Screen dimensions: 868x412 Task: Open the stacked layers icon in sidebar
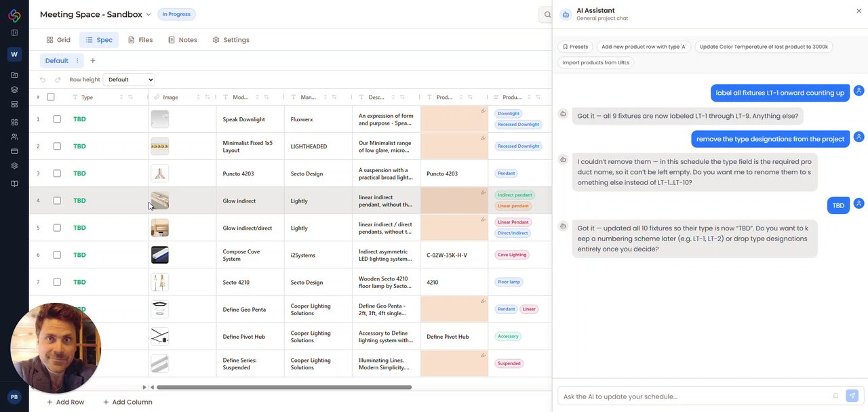(14, 89)
